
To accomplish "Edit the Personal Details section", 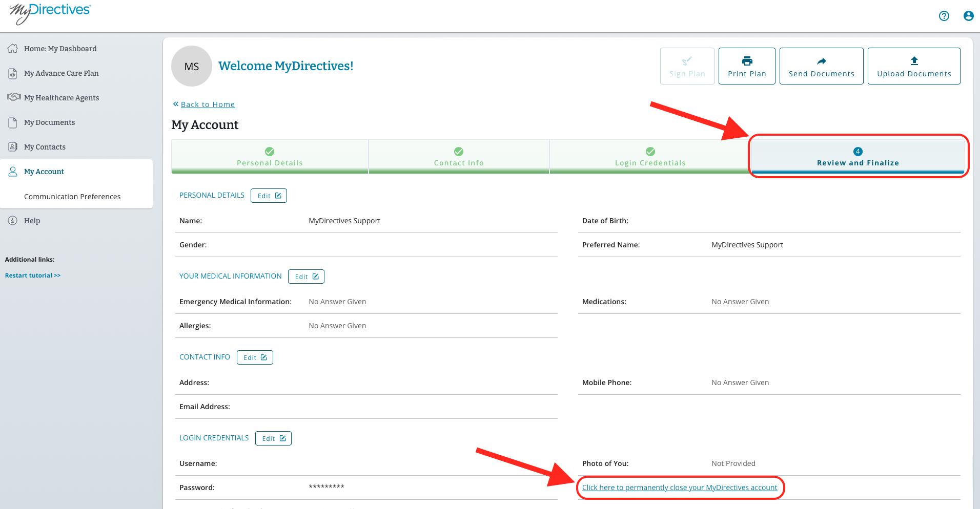I will (x=269, y=196).
